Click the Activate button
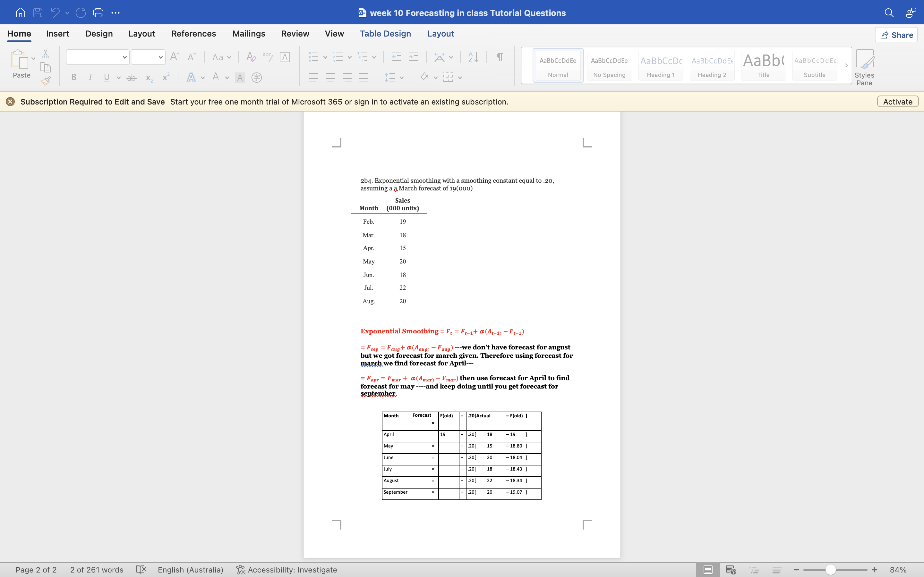Image resolution: width=924 pixels, height=577 pixels. (x=897, y=102)
